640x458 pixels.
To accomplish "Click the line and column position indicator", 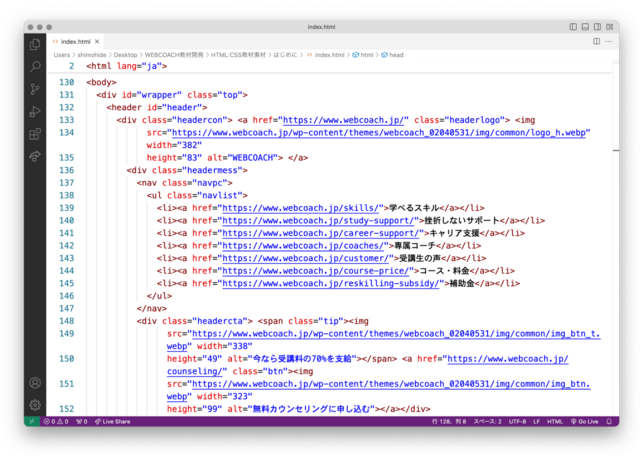I will pos(449,421).
